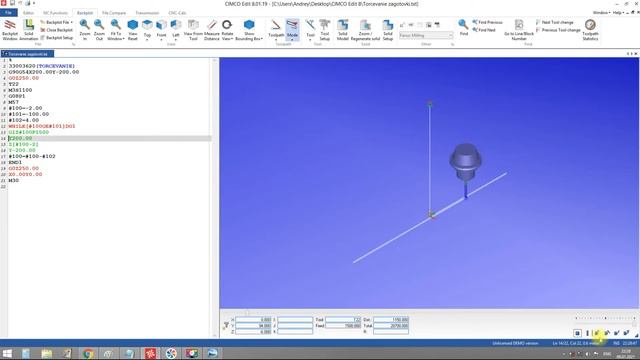Click Find Previous
640x360 pixels.
[487, 22]
